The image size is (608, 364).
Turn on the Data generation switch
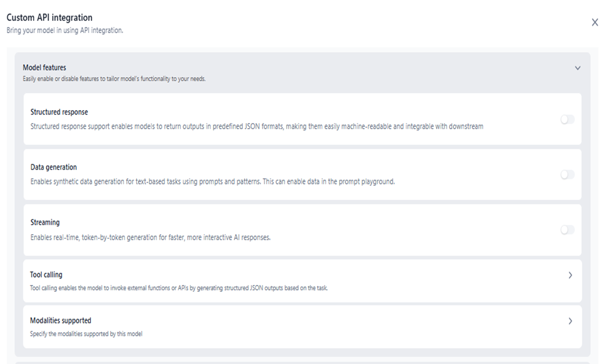(568, 175)
